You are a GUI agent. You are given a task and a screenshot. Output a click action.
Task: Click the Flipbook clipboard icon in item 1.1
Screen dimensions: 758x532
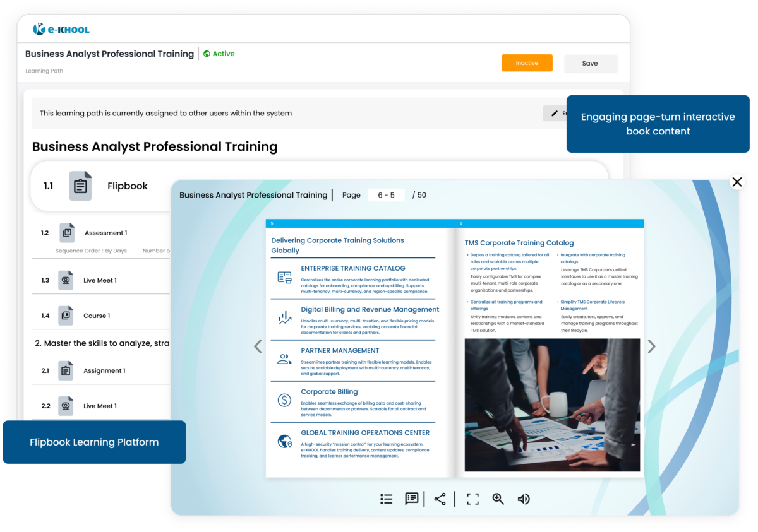[x=80, y=186]
